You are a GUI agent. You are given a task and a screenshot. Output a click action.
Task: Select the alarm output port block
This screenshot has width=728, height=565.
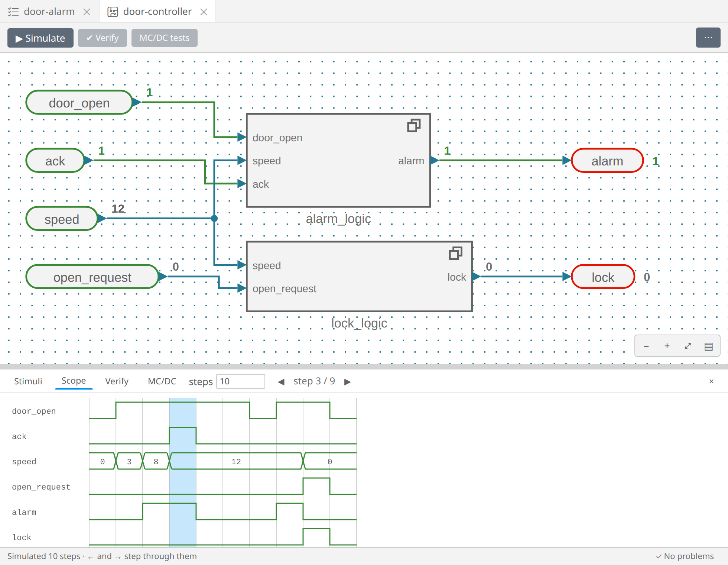click(x=607, y=161)
